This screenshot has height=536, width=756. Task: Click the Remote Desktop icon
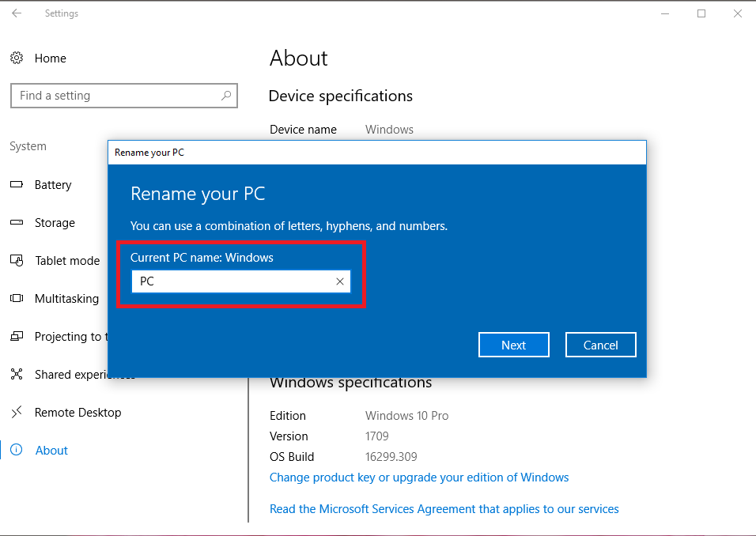17,412
